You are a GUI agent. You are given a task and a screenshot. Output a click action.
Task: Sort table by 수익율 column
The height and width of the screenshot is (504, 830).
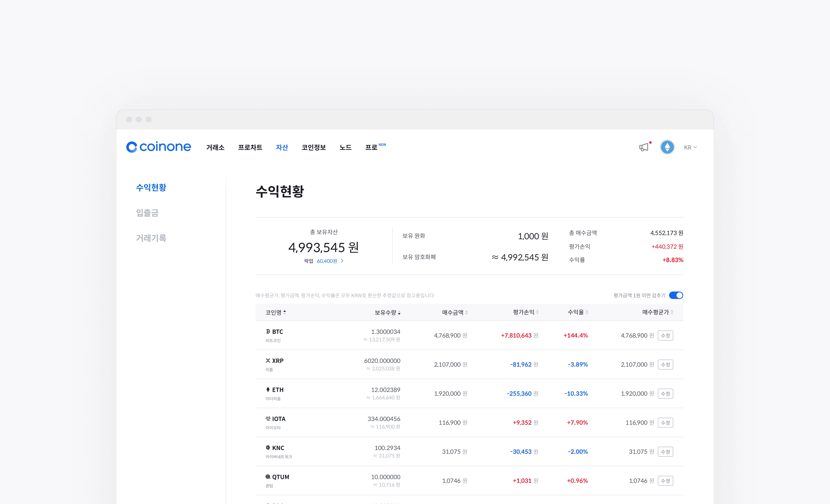(578, 312)
